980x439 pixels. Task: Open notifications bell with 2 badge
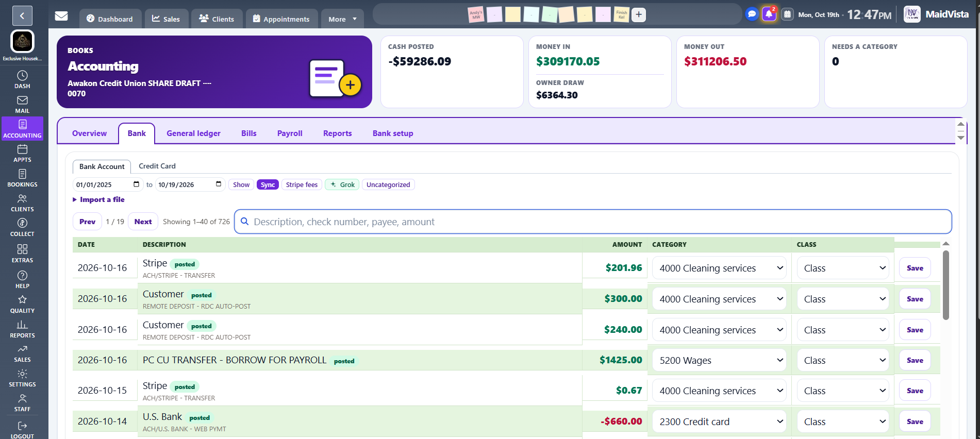769,14
